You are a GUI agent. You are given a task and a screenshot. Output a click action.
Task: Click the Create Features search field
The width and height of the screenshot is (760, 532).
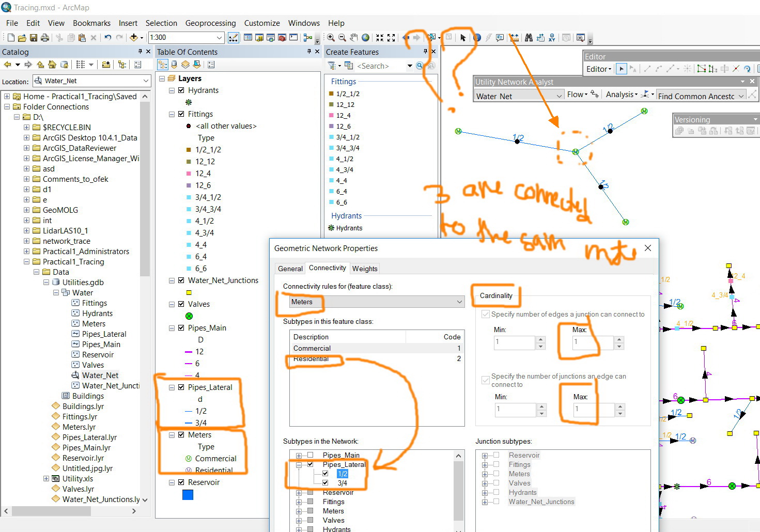click(381, 66)
